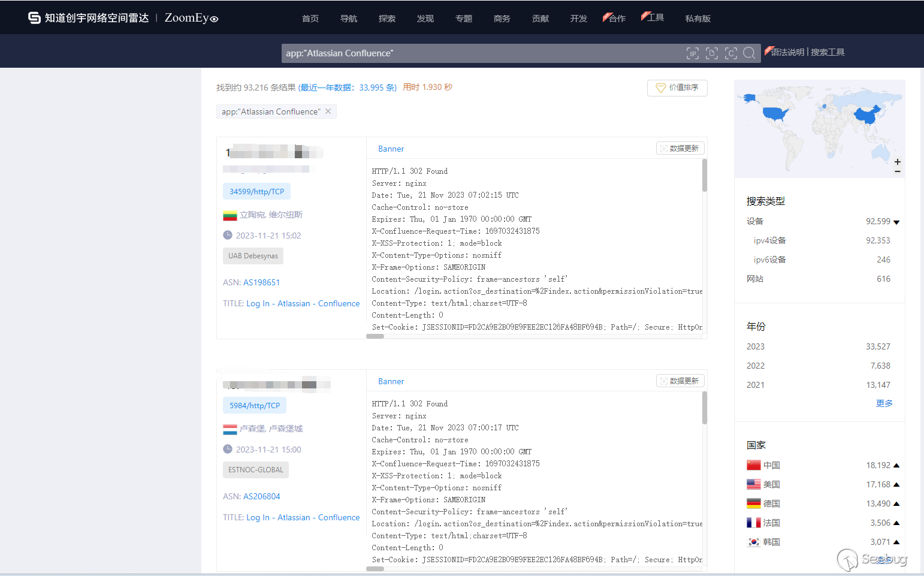924x576 pixels.
Task: Zoom out on the world map
Action: point(898,171)
